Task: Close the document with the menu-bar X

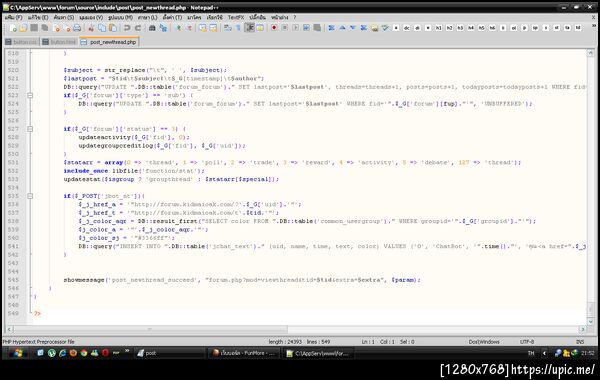Action: (x=593, y=17)
